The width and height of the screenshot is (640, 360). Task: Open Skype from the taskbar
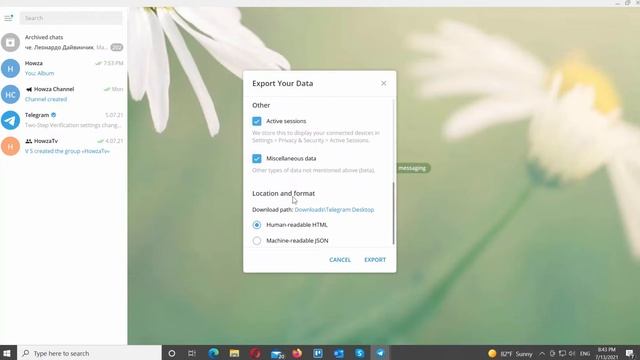click(360, 353)
